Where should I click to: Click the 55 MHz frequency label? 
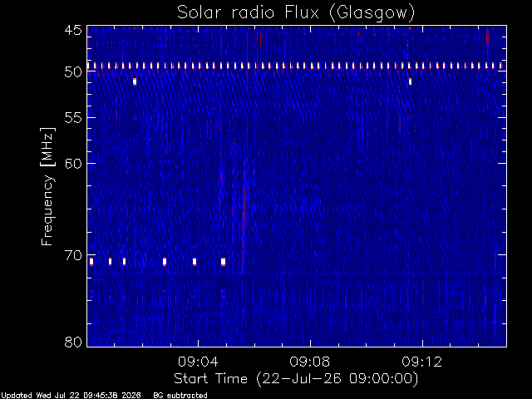[x=73, y=118]
